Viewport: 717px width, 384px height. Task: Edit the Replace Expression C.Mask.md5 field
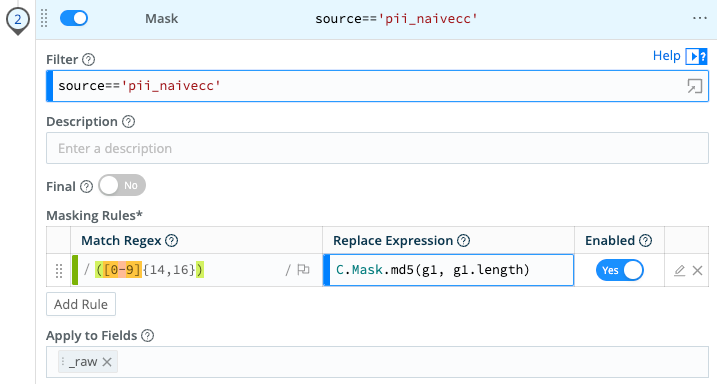coord(449,270)
